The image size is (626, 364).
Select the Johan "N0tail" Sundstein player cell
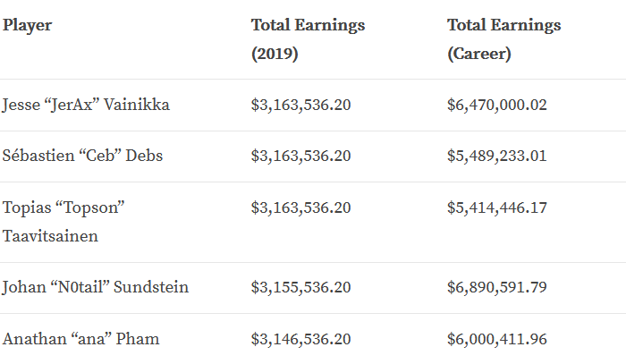(96, 287)
